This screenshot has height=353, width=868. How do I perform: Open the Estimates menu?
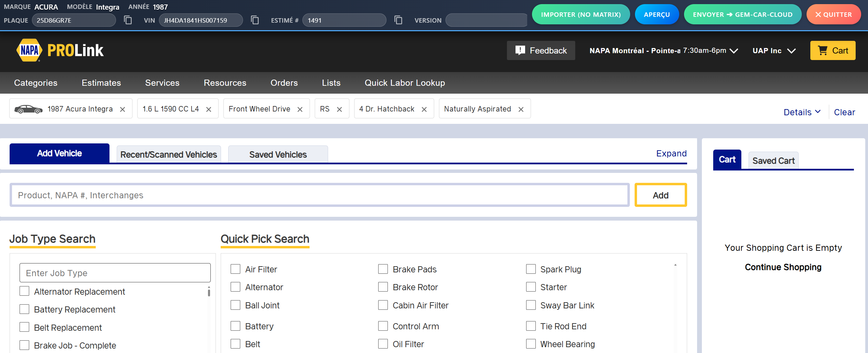[x=101, y=83]
